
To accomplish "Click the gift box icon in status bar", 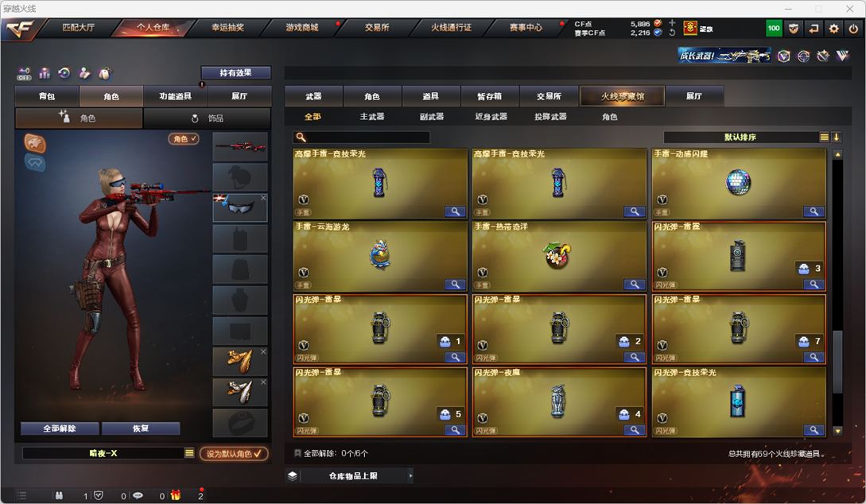I will 176,495.
